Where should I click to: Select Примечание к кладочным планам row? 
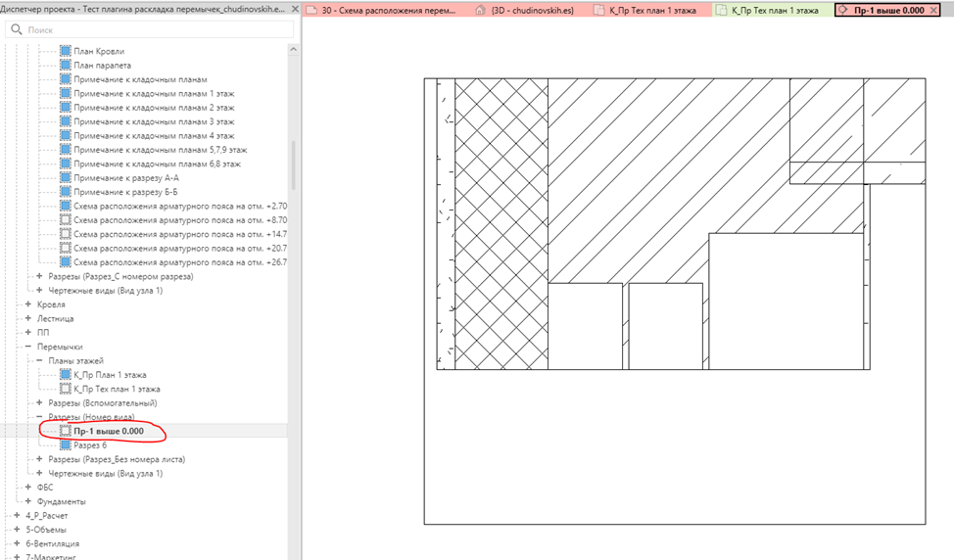pos(140,79)
